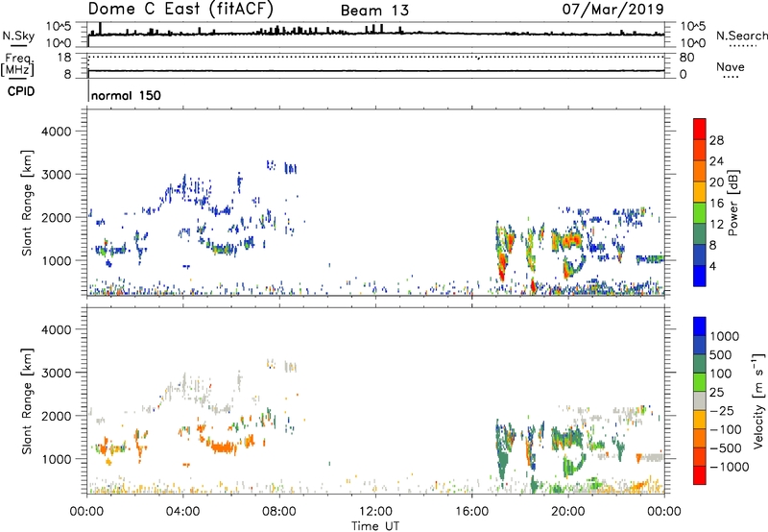
Task: Click the red top segment of the Power colorbar
Action: point(700,129)
